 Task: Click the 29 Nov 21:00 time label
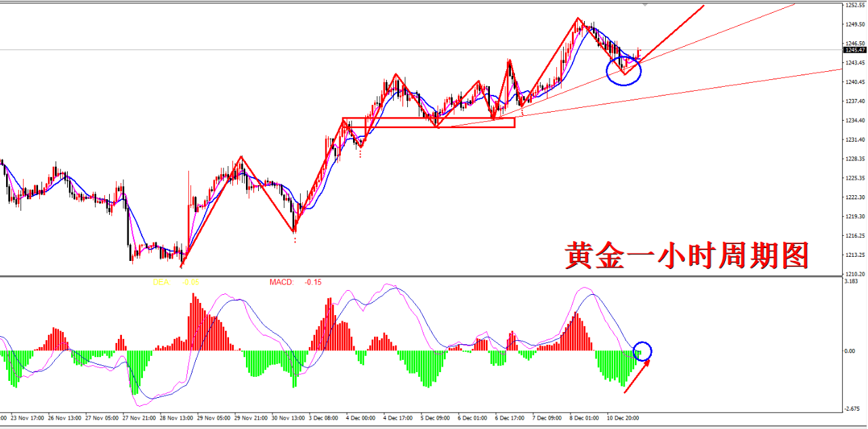point(251,418)
